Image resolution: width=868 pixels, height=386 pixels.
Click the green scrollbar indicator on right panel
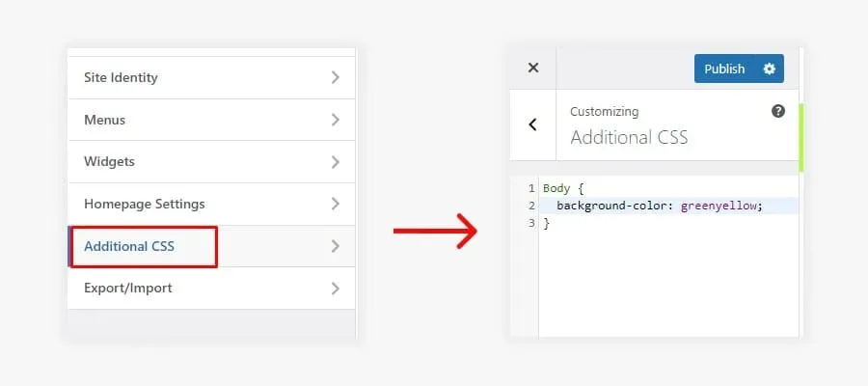pos(801,137)
